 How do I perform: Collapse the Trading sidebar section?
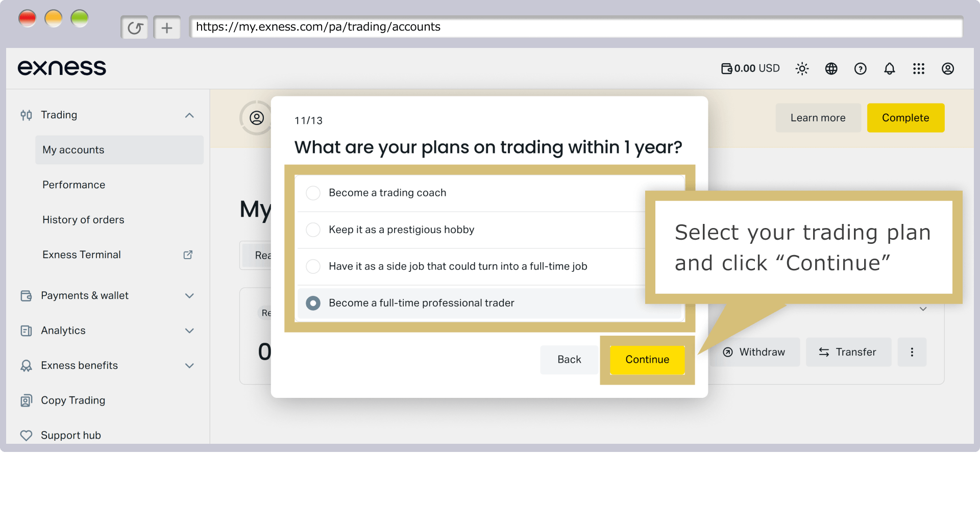(x=189, y=115)
